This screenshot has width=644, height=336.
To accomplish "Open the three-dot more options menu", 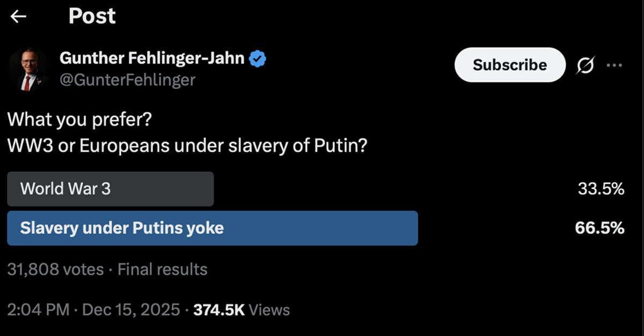I will click(x=614, y=65).
